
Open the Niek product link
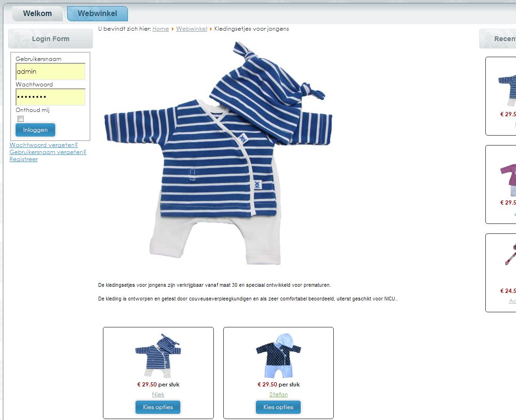(158, 394)
